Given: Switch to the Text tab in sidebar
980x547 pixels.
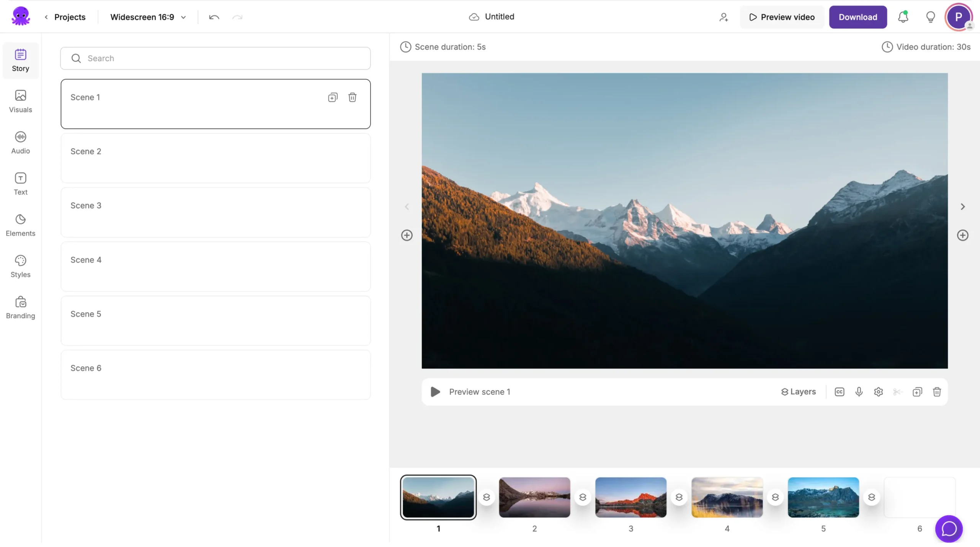Looking at the screenshot, I should tap(20, 184).
